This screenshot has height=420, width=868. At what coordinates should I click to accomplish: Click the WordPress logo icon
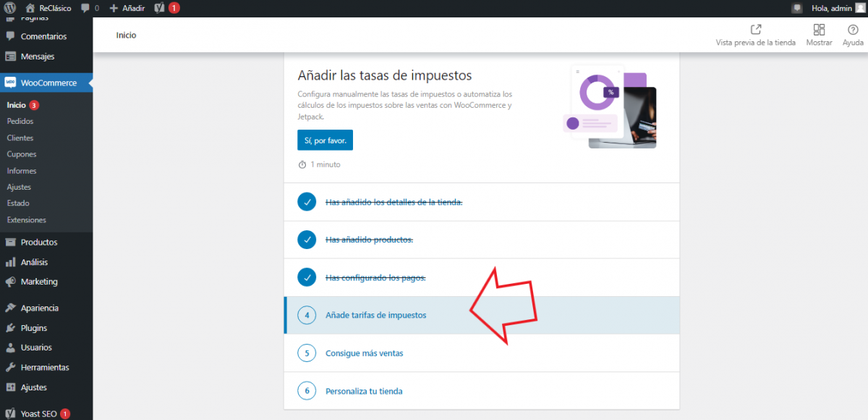[x=9, y=8]
